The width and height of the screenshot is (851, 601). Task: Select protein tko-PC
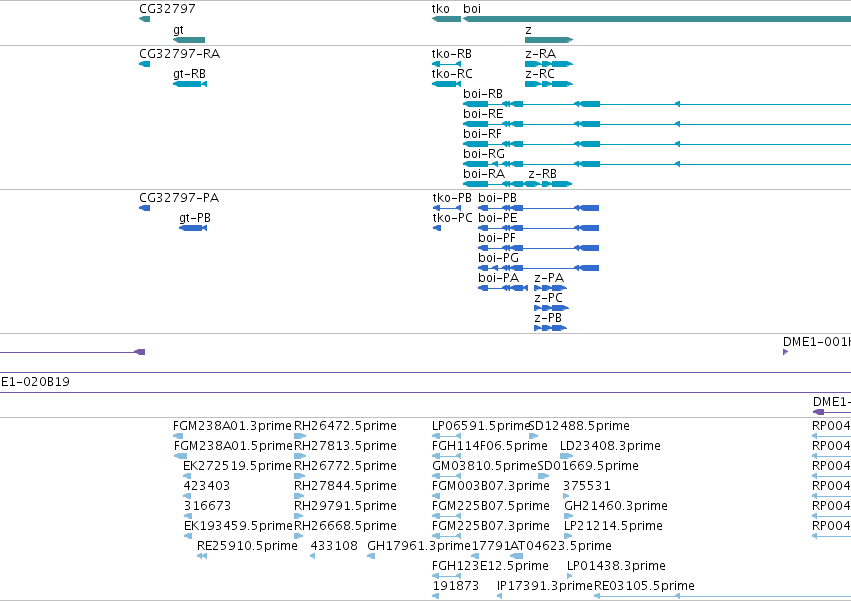pyautogui.click(x=453, y=218)
